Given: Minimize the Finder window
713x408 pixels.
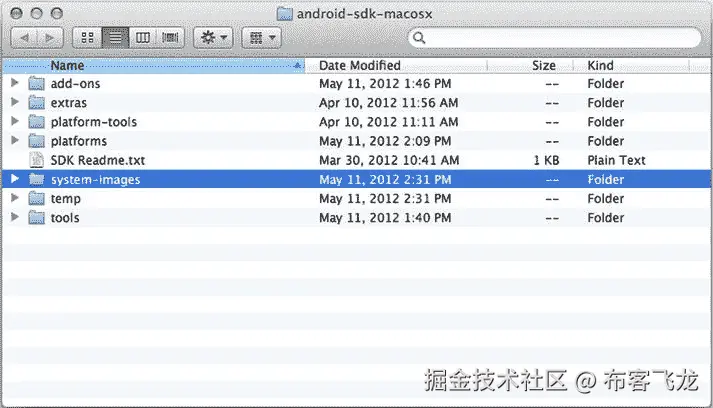Looking at the screenshot, I should 36,13.
